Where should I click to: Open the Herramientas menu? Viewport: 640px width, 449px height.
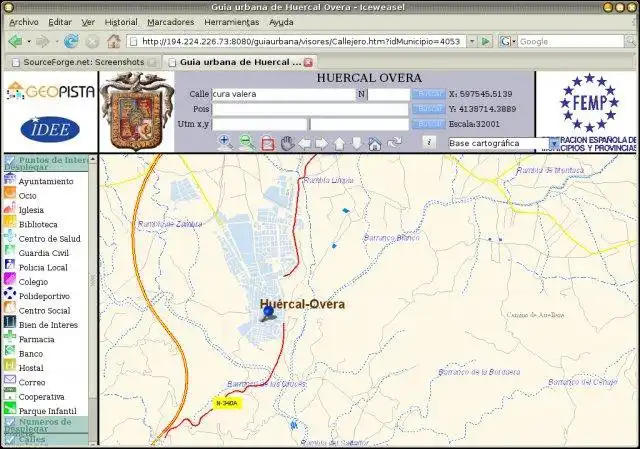click(x=231, y=22)
